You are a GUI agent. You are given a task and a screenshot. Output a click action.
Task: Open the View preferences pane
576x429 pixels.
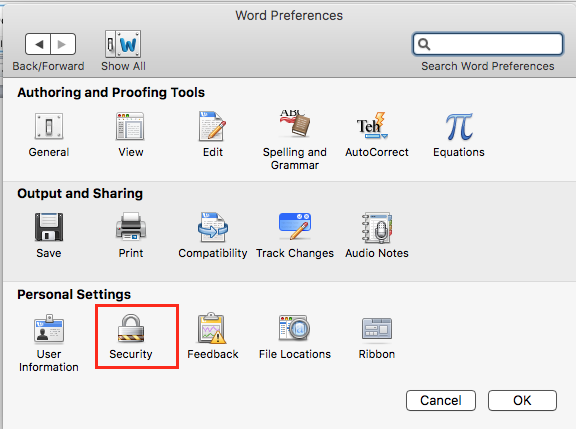tap(130, 126)
